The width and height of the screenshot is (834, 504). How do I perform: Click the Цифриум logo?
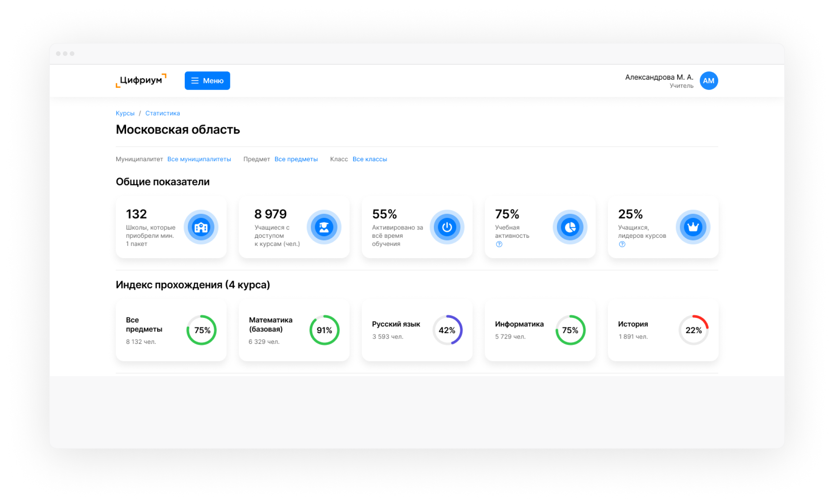click(141, 80)
